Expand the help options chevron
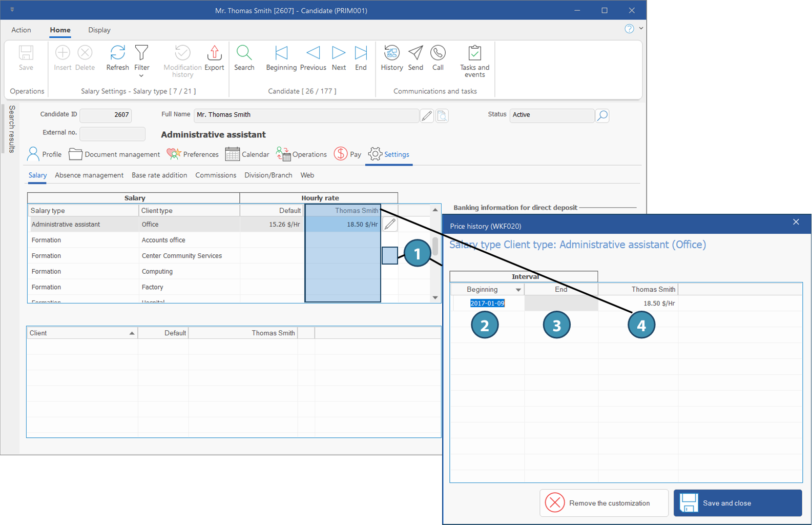This screenshot has width=812, height=525. pyautogui.click(x=641, y=29)
